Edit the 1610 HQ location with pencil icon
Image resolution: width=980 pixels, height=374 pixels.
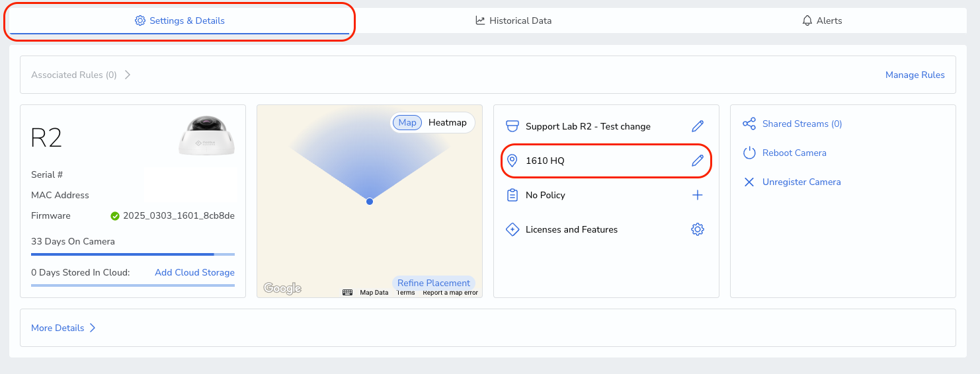(x=698, y=161)
